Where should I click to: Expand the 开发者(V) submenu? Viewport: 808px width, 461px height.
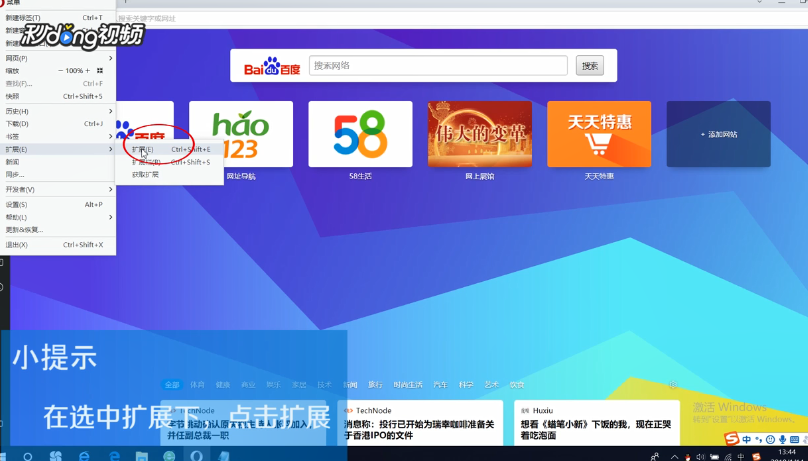[58, 190]
